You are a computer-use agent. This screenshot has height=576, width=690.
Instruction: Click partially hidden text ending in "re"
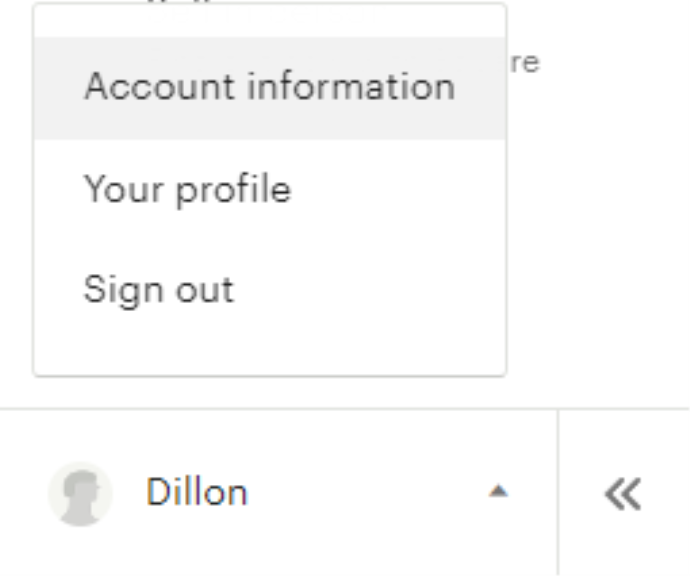click(525, 62)
